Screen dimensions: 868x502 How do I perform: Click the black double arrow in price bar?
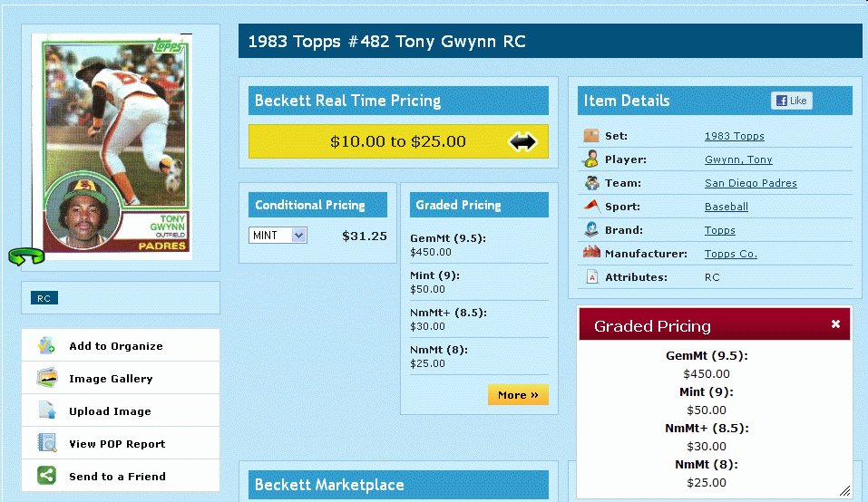522,141
